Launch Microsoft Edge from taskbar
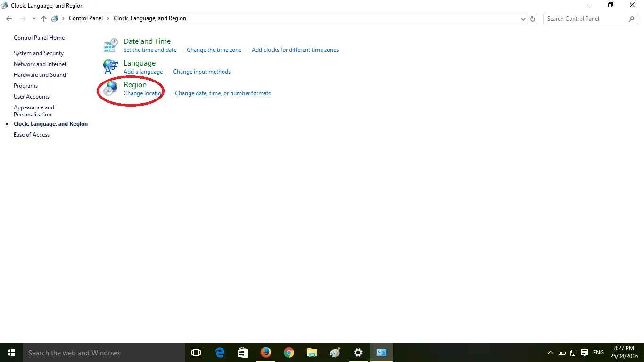644x362 pixels. pyautogui.click(x=220, y=353)
